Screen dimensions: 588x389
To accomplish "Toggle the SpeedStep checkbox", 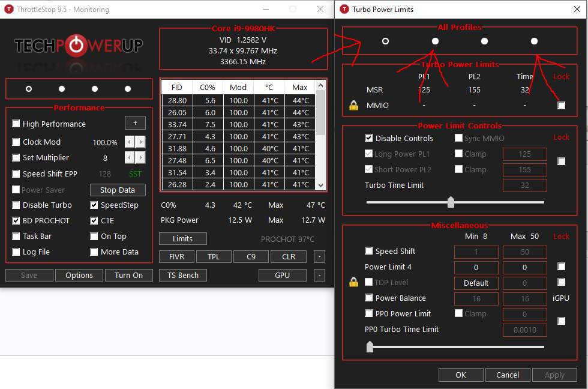I will [94, 205].
